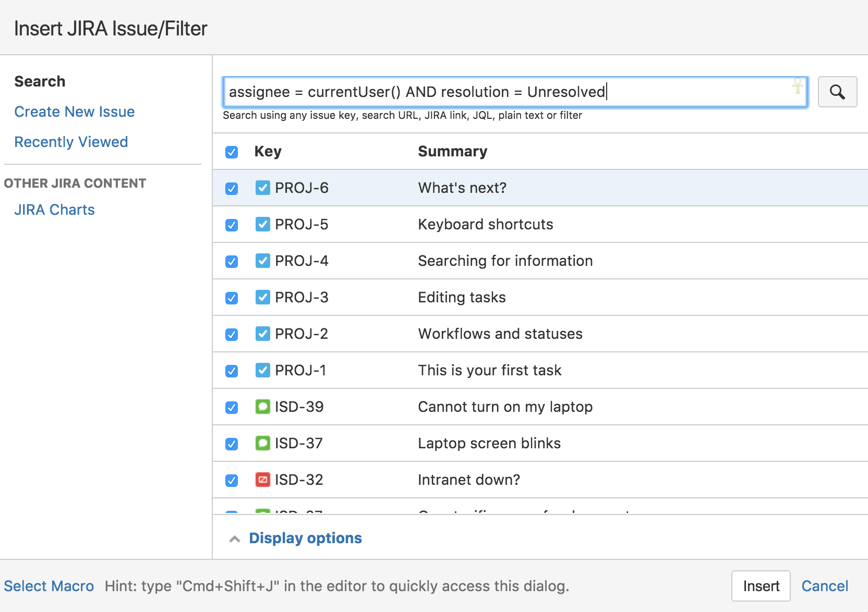Viewport: 868px width, 612px height.
Task: Click the PROJ-3 task type icon
Action: (x=263, y=298)
